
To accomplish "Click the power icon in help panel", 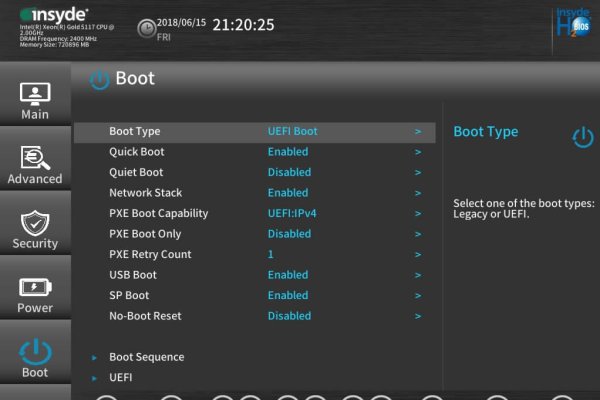I will (x=583, y=137).
